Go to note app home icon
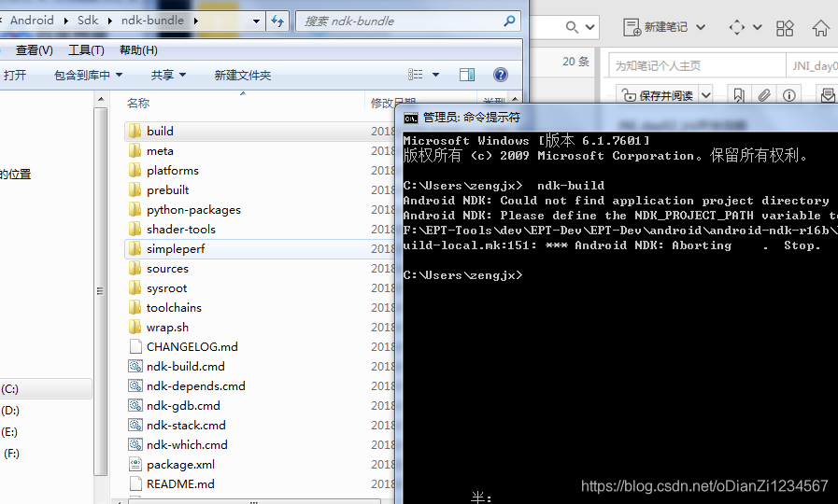Viewport: 838px width, 504px height. pos(821,28)
